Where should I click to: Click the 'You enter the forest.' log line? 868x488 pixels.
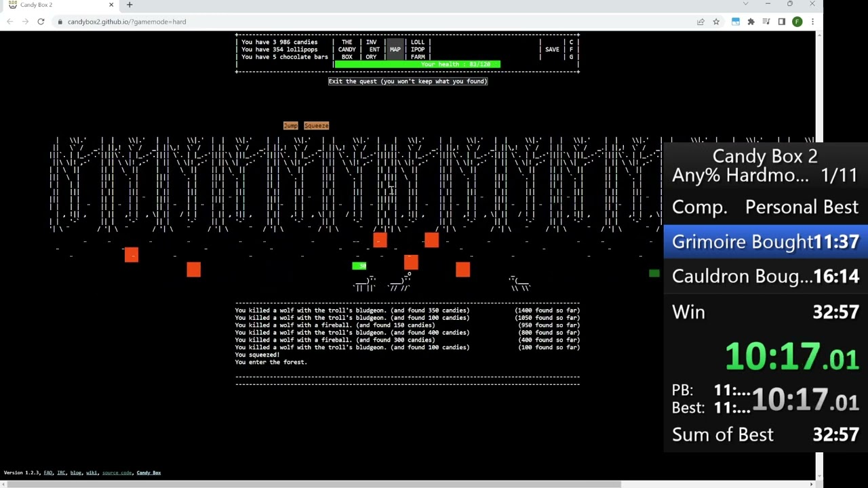271,362
